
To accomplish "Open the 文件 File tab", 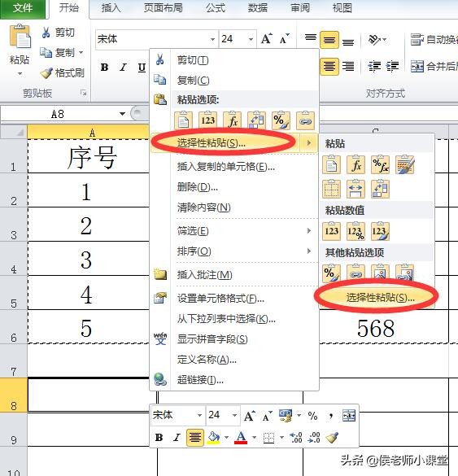I will [x=23, y=8].
